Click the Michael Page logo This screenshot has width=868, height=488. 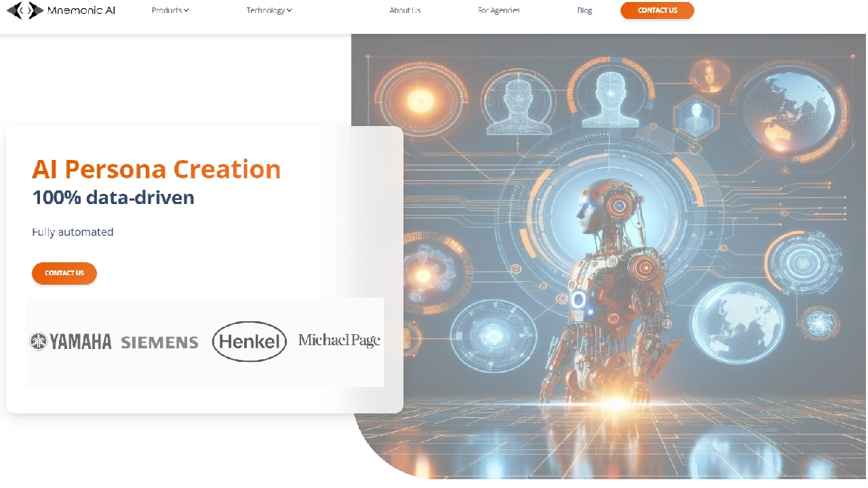pos(339,340)
